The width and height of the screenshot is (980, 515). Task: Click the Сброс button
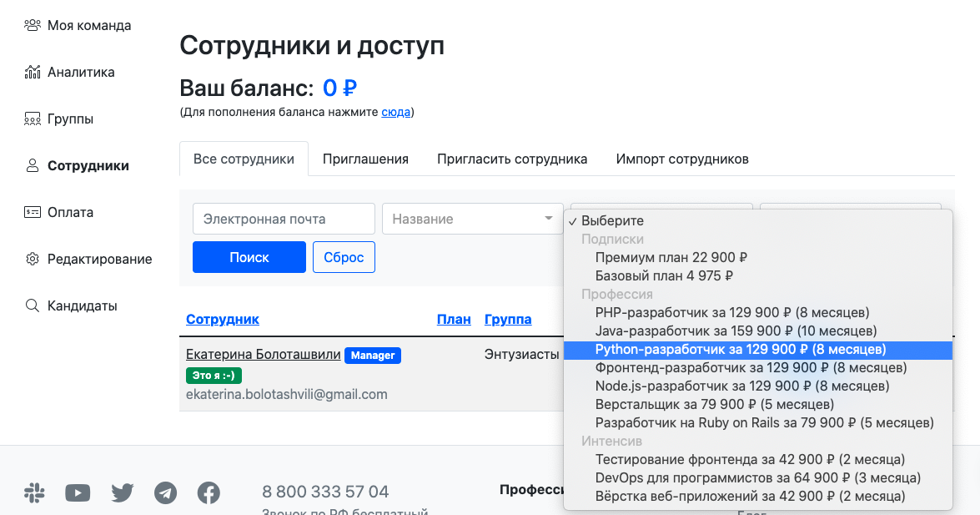344,257
